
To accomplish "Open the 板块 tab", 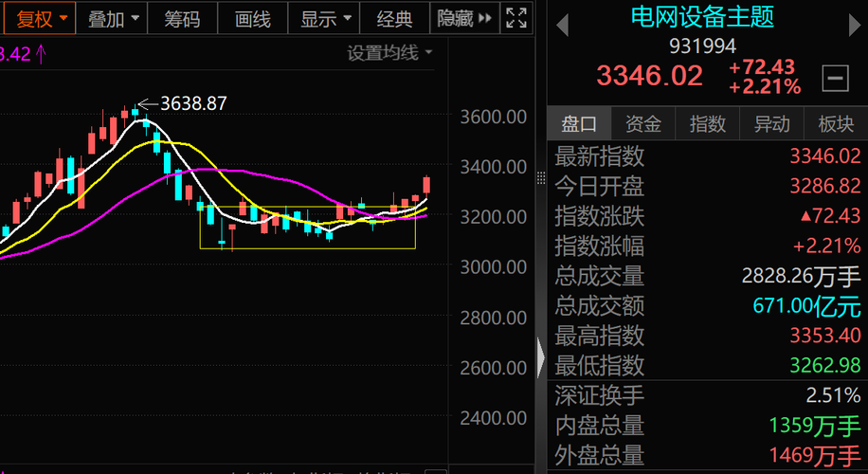I will click(x=836, y=124).
